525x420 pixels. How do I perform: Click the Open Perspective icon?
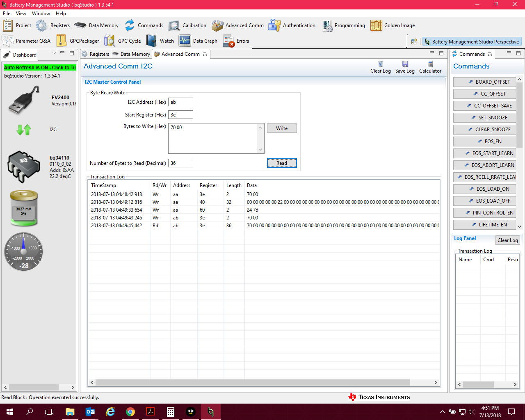click(x=414, y=41)
